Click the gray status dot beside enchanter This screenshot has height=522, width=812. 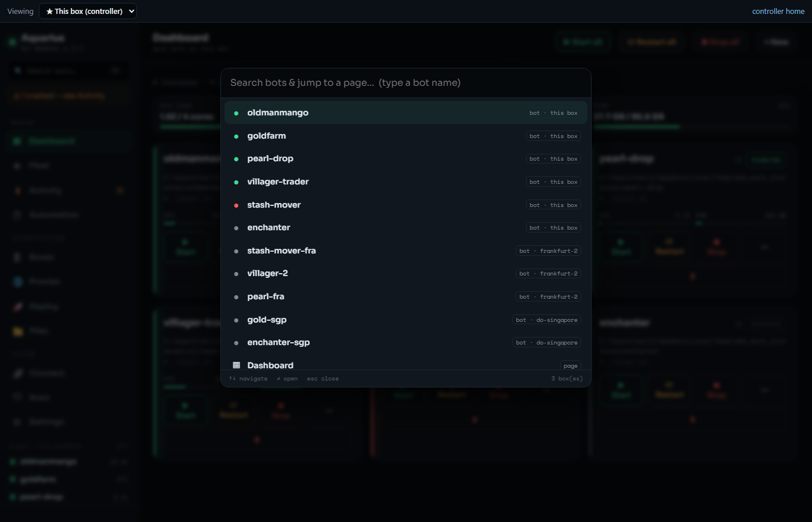[236, 228]
